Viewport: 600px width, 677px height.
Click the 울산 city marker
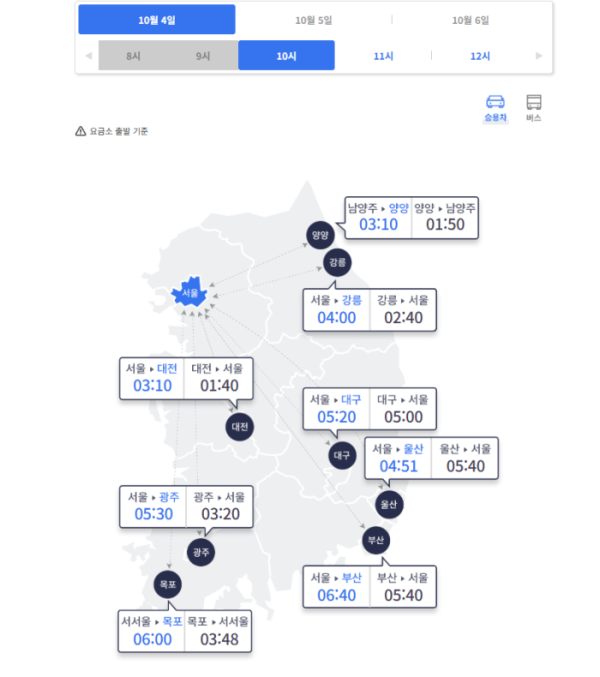[389, 504]
